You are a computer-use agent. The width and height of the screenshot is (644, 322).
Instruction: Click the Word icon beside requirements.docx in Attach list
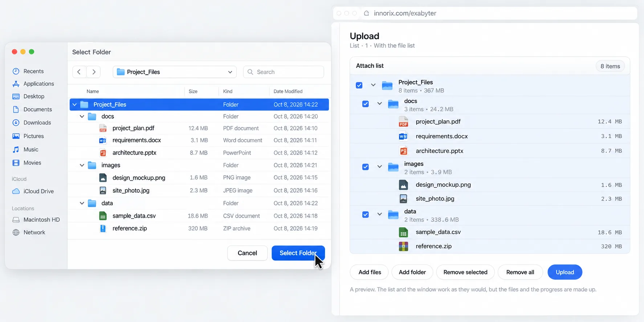(x=403, y=136)
